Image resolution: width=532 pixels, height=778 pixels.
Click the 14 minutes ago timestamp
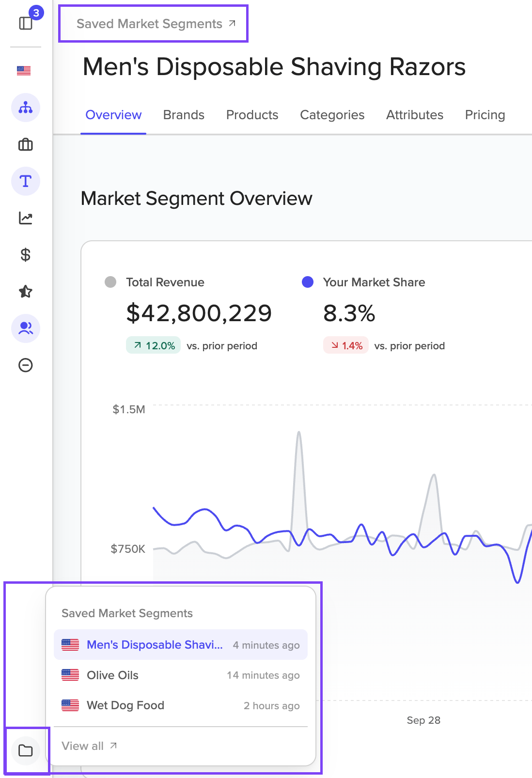coord(263,675)
